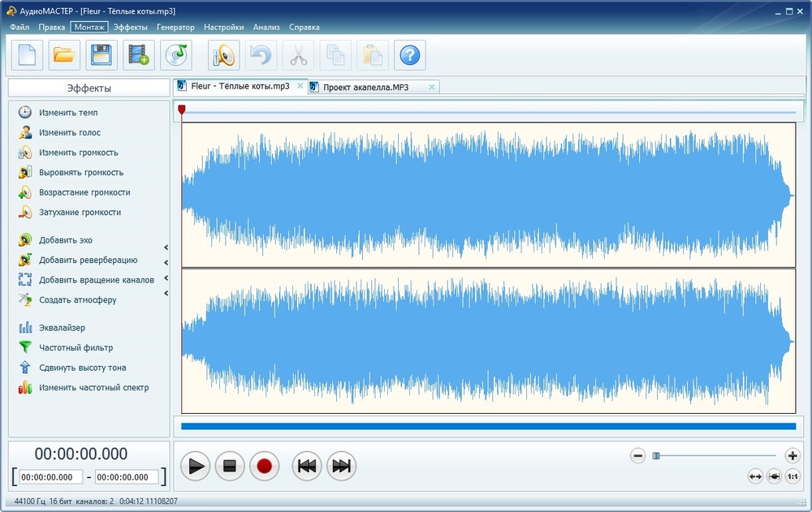Click the New file toolbar icon
Image resolution: width=812 pixels, height=512 pixels.
click(27, 55)
